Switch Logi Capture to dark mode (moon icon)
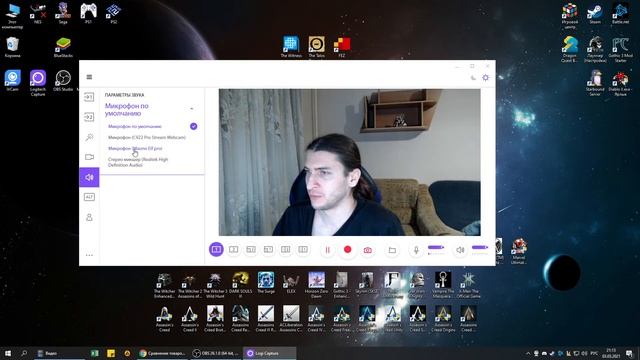 click(473, 78)
